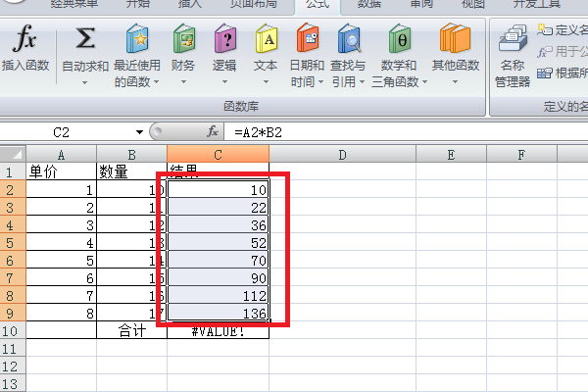Viewport: 588px width, 392px height.
Task: Switch to the Insert (插入) ribbon tab
Action: click(x=190, y=5)
